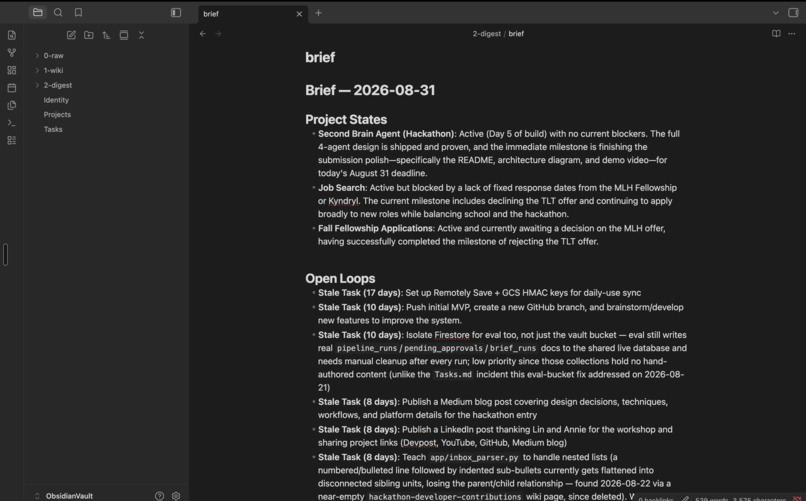Screen dimensions: 806x501
Task: Switch to reading view
Action: coord(776,34)
